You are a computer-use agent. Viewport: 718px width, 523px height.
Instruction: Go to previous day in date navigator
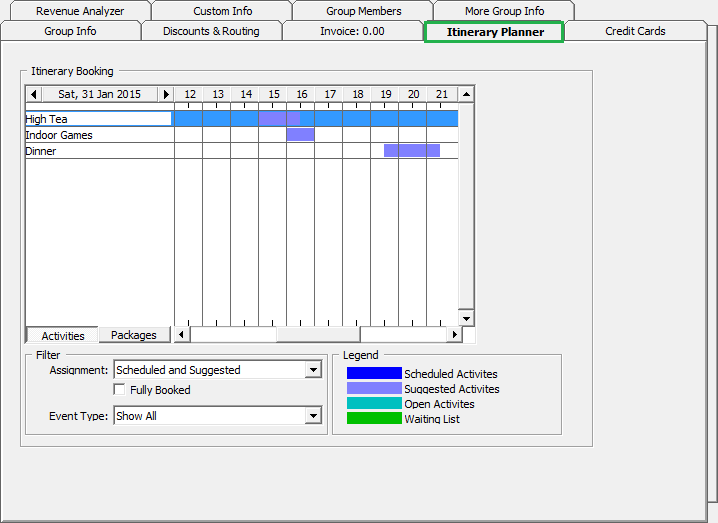(33, 94)
